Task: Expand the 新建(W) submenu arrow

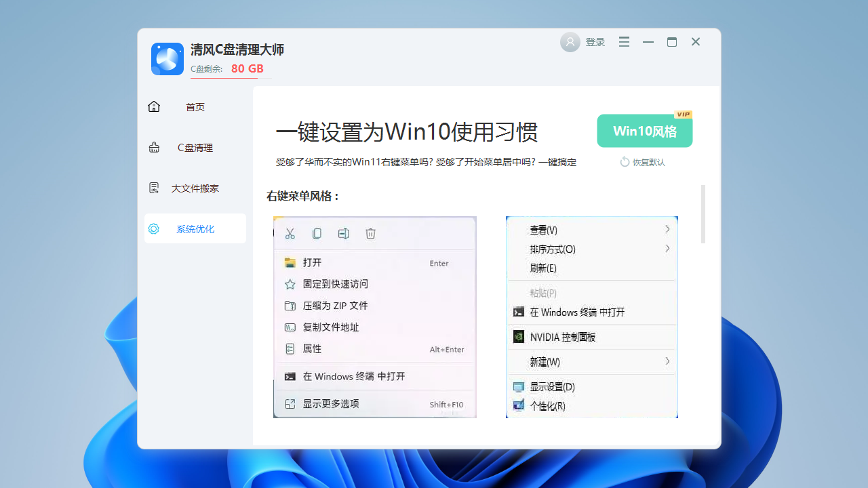Action: pyautogui.click(x=667, y=361)
